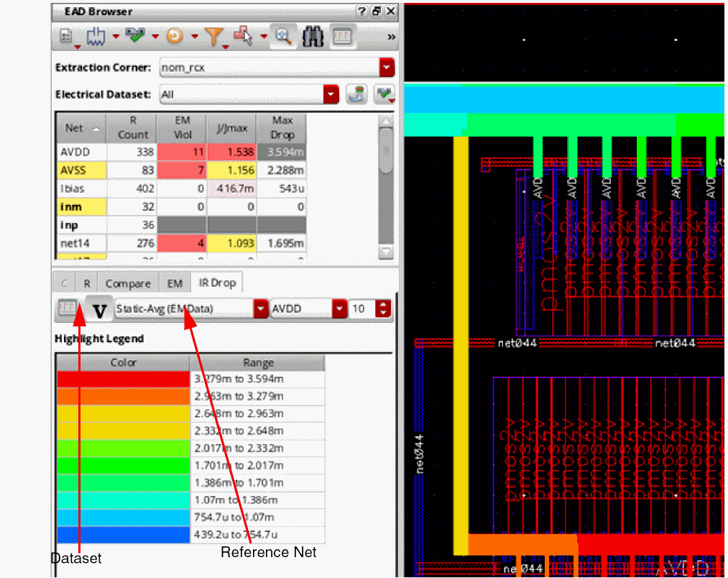Image resolution: width=728 pixels, height=578 pixels.
Task: Open the Extraction Corner dropdown
Action: tap(387, 68)
